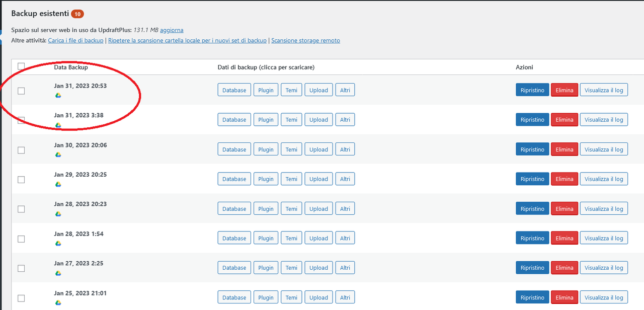The height and width of the screenshot is (310, 644).
Task: Click Google Drive icon under Jan 25 21:01
Action: point(58,302)
